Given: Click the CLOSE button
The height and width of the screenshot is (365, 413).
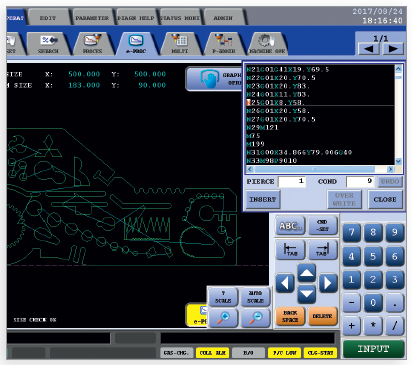Looking at the screenshot, I should (385, 199).
